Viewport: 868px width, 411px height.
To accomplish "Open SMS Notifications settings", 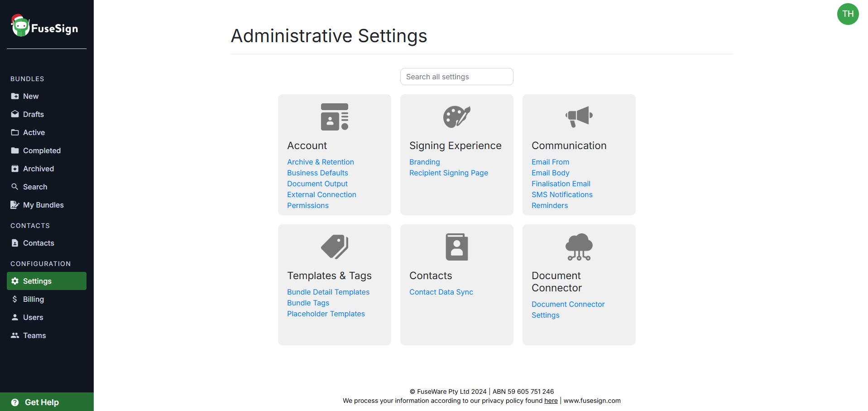I will point(562,194).
